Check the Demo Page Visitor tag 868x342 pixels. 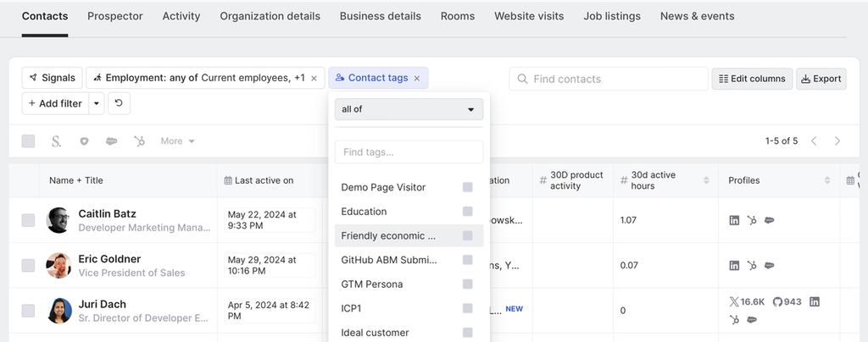(467, 187)
